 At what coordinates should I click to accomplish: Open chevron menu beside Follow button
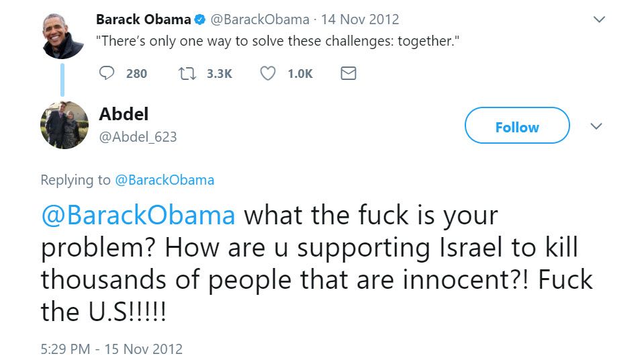click(596, 126)
